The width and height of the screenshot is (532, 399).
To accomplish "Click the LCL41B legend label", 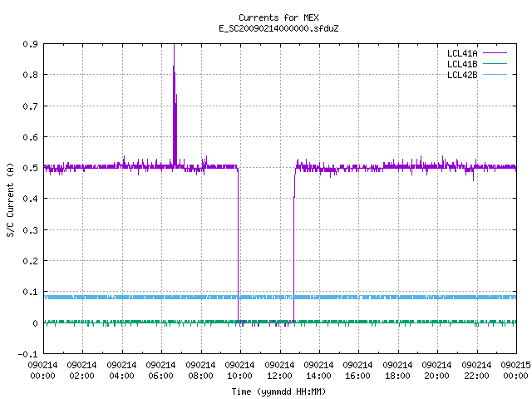I will (x=462, y=64).
